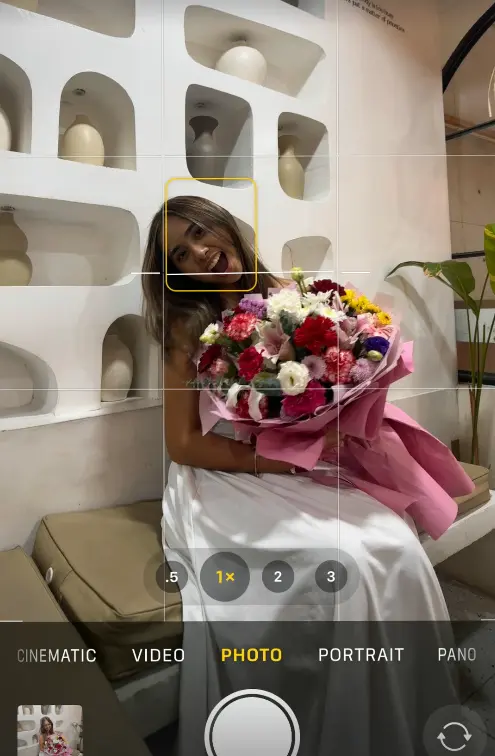495x756 pixels.
Task: Focus on the round white vase up top
Action: coord(241,62)
